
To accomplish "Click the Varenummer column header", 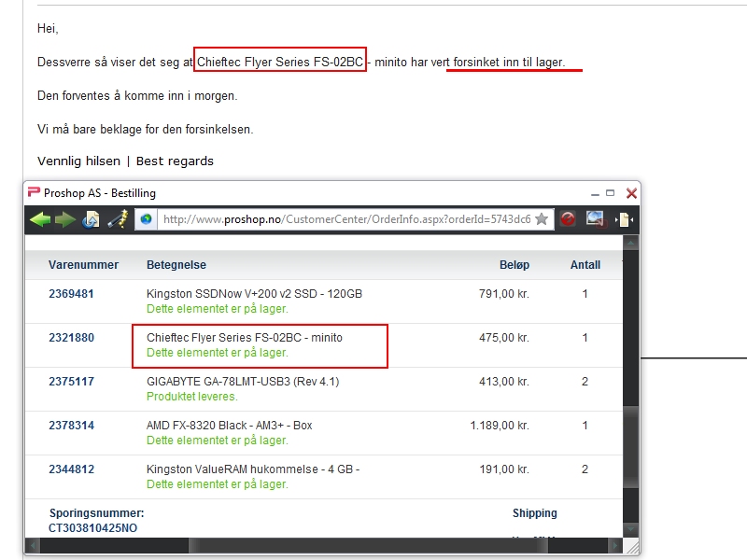I will [83, 265].
